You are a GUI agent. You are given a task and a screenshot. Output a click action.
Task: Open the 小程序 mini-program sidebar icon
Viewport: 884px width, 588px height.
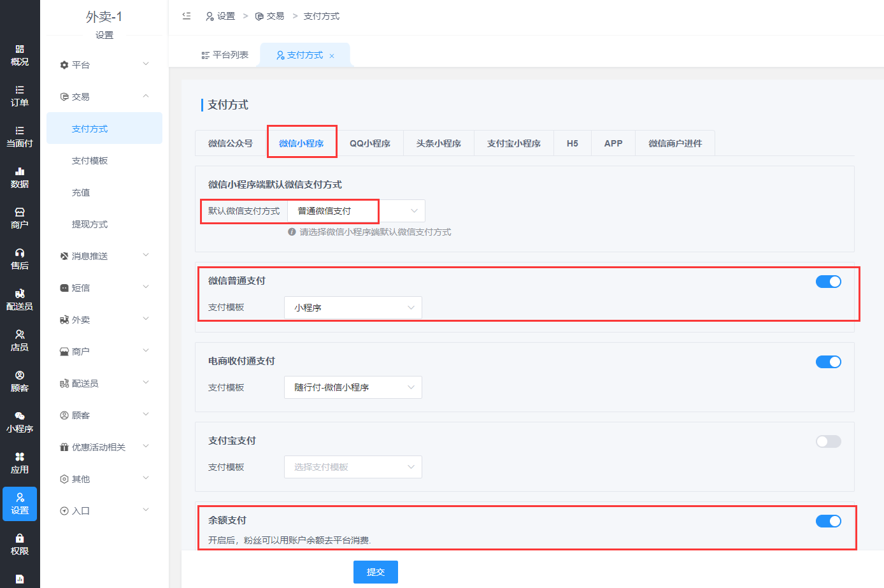click(20, 422)
